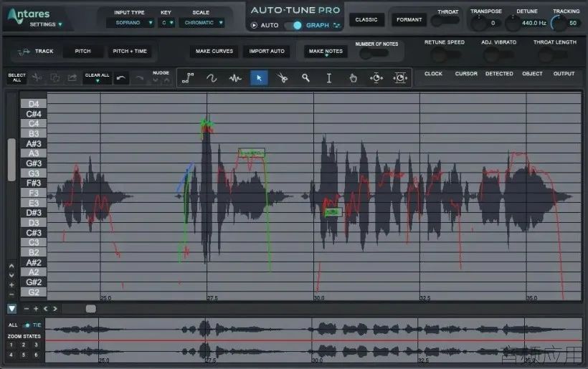Viewport: 588px width, 369px height.
Task: Toggle the Throat switch
Action: (445, 21)
